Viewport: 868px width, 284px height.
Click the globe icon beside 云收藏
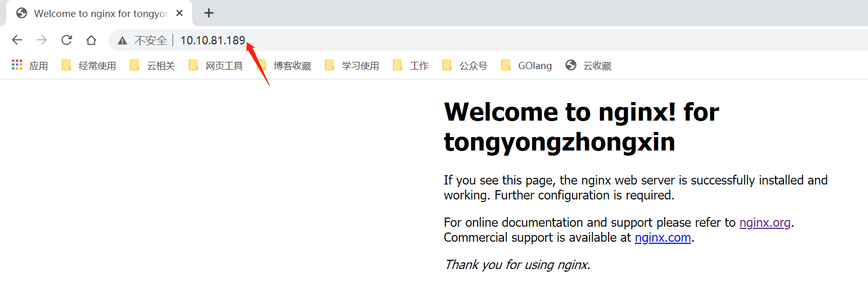(x=570, y=65)
